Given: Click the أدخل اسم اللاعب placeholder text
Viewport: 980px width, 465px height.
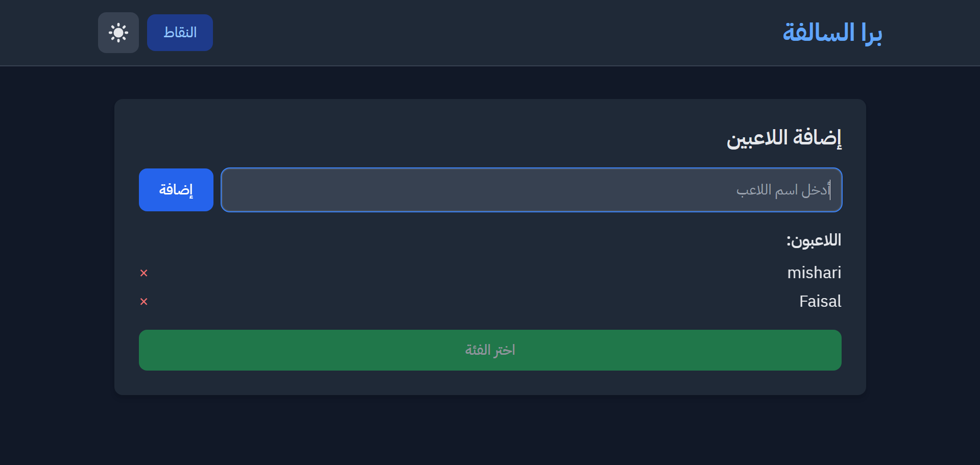Looking at the screenshot, I should tap(782, 190).
